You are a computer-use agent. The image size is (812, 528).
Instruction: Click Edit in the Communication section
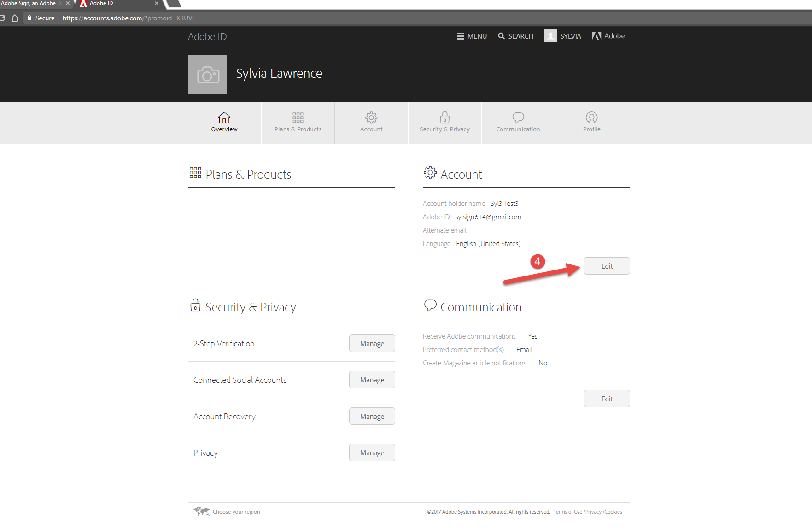pyautogui.click(x=607, y=399)
